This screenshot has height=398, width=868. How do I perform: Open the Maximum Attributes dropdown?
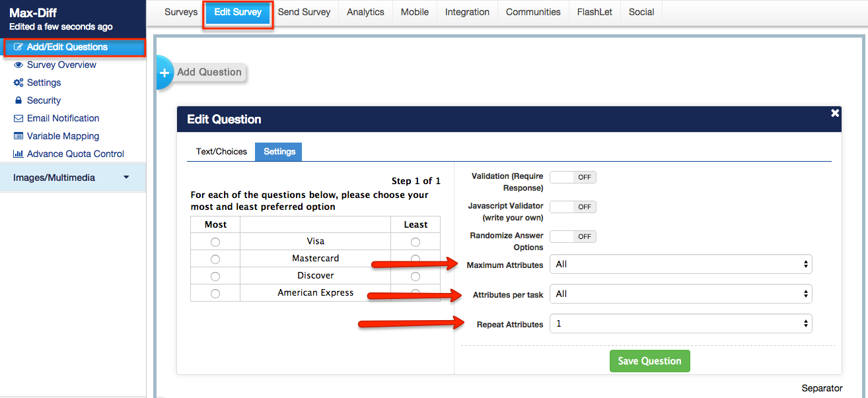[681, 264]
